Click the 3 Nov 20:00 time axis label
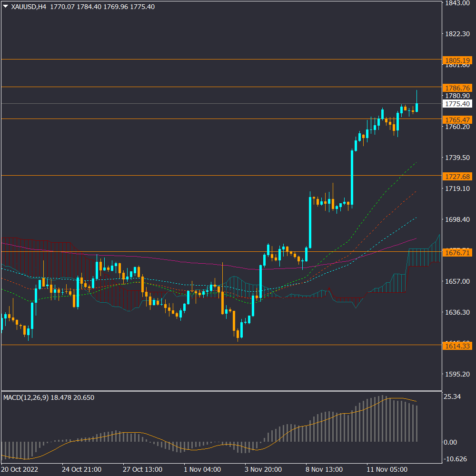The image size is (476, 476). point(263,469)
